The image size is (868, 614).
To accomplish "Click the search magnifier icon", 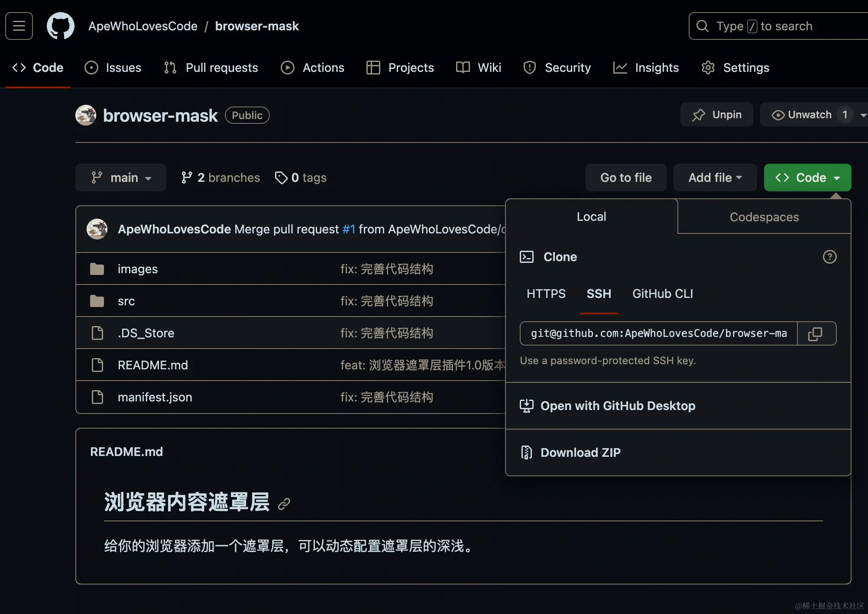I will click(x=703, y=26).
